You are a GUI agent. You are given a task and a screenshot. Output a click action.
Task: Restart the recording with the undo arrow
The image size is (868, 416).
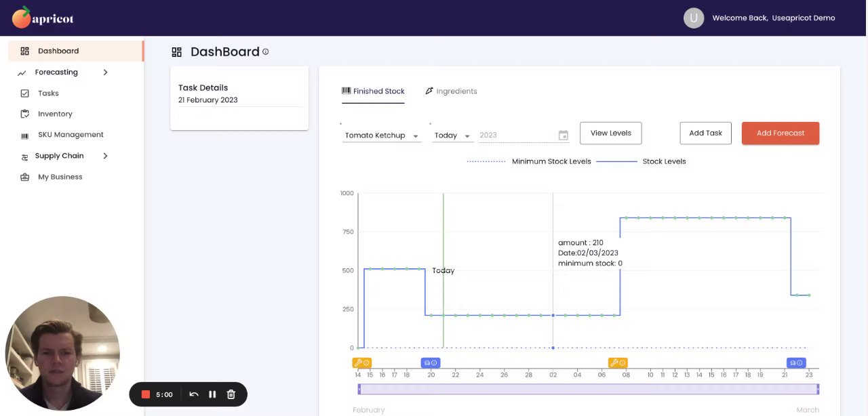click(194, 394)
